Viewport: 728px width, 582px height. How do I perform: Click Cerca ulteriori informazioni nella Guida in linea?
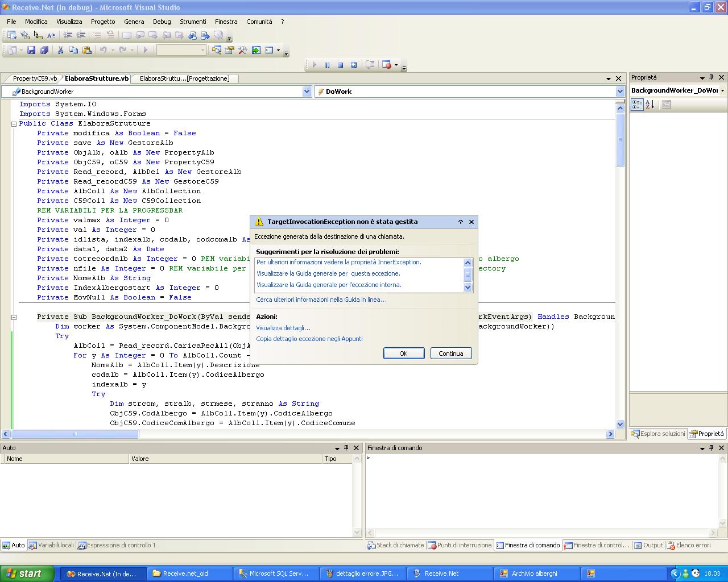pyautogui.click(x=321, y=300)
